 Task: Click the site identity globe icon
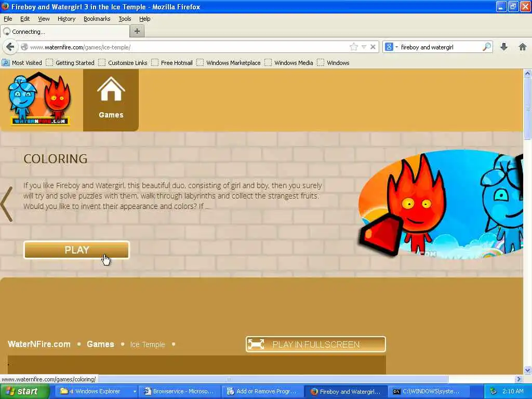[24, 47]
